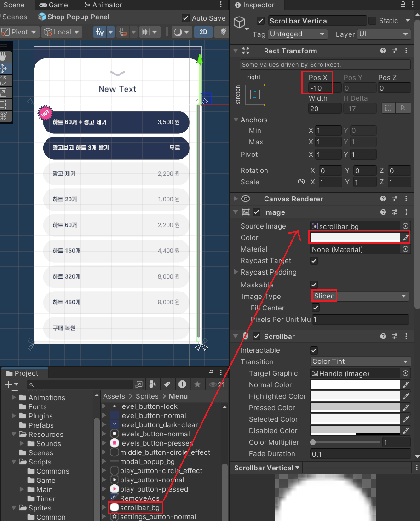Click the Inspector lock icon

403,4
